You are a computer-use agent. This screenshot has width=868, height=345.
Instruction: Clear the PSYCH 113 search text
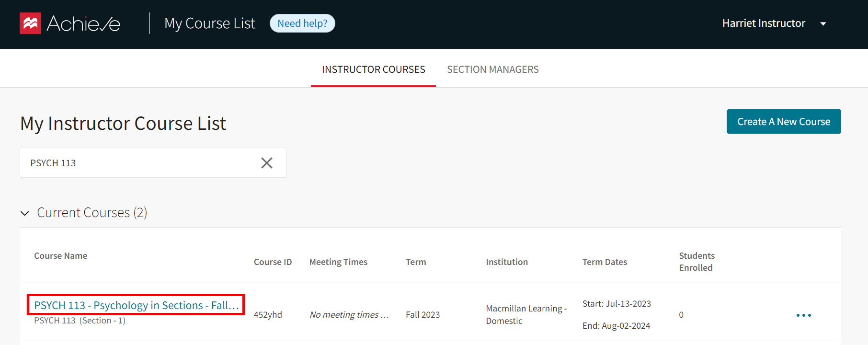pyautogui.click(x=267, y=163)
